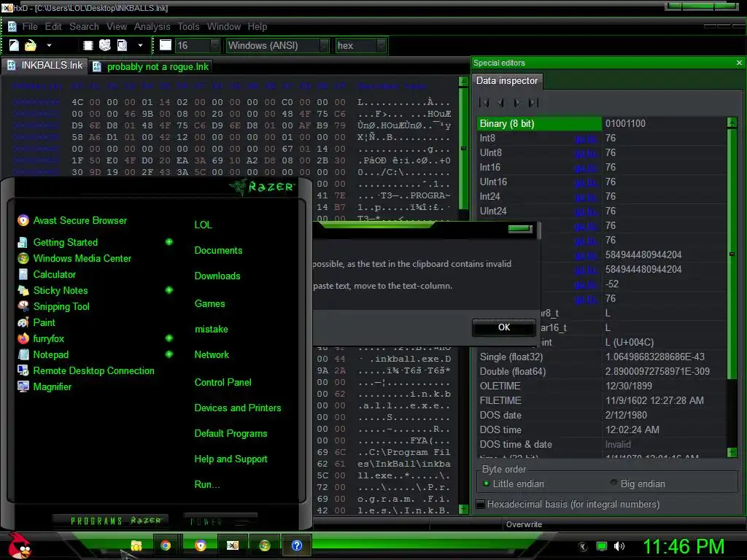Open Devices and Printers link

[238, 408]
